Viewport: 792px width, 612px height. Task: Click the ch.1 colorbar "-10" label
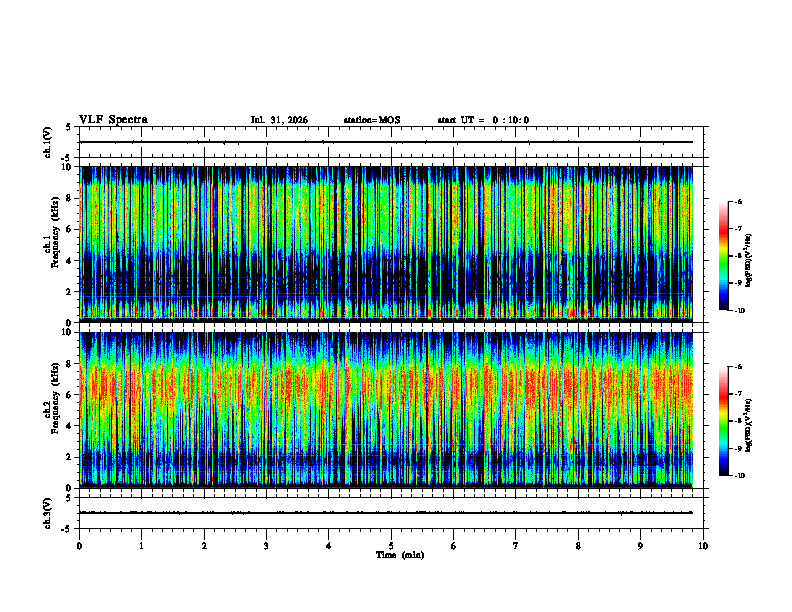point(740,311)
